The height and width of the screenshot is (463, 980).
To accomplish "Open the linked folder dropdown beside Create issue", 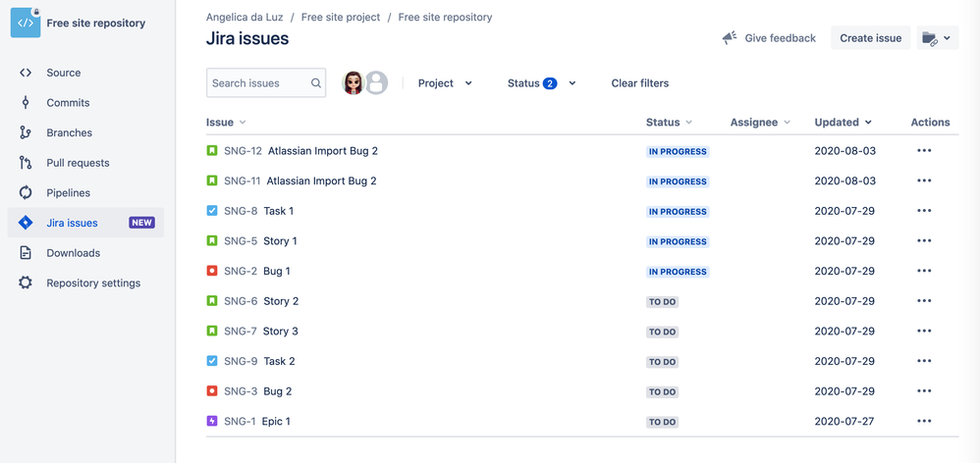I will (x=938, y=38).
